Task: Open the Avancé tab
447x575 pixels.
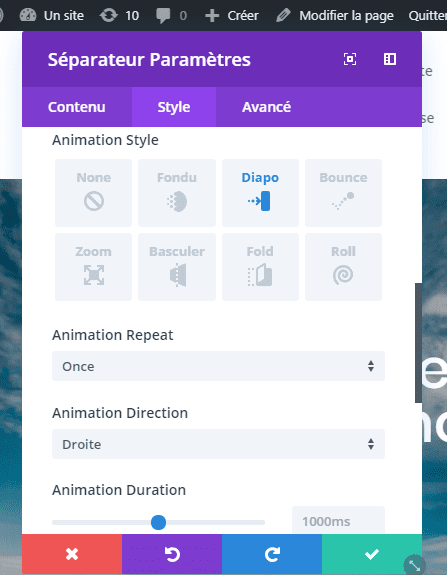Action: click(267, 107)
